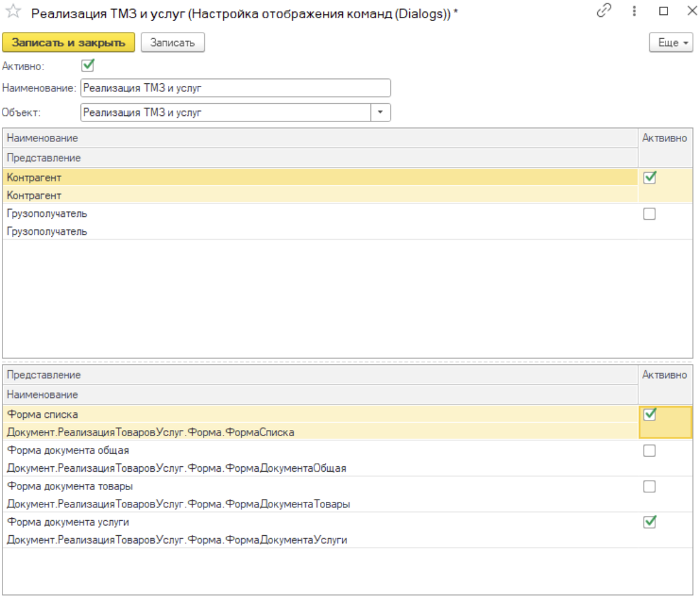The height and width of the screenshot is (598, 700).
Task: Click the Записать и закрыть button
Action: coord(68,42)
